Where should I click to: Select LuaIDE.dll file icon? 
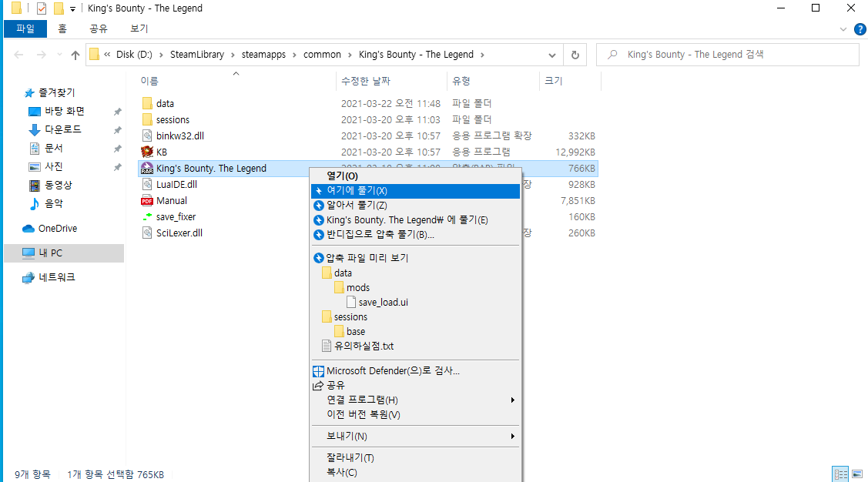[x=146, y=184]
